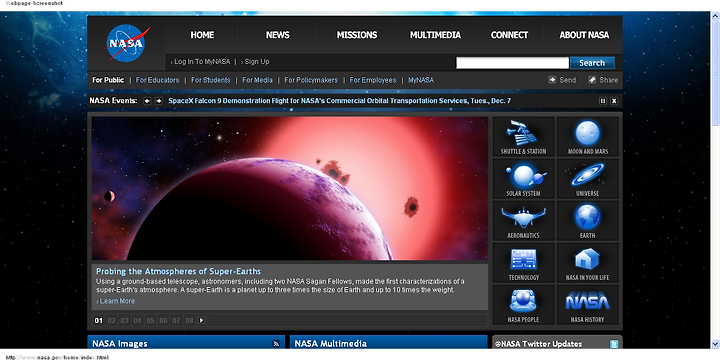
Task: Open the Aeronautics aircraft icon
Action: point(523,221)
